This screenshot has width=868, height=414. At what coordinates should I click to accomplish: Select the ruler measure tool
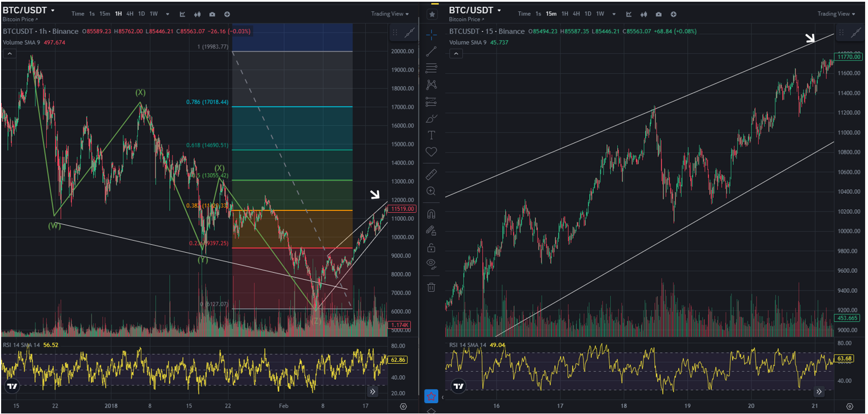pyautogui.click(x=431, y=174)
